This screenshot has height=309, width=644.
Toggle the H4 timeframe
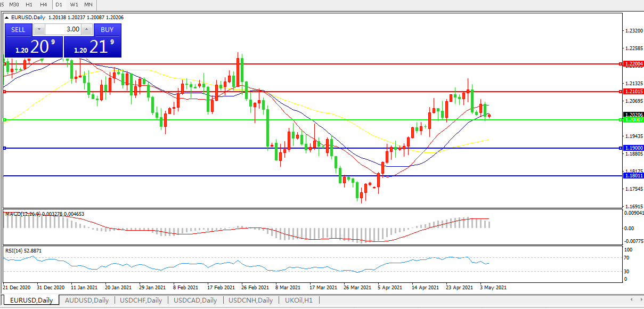point(44,4)
